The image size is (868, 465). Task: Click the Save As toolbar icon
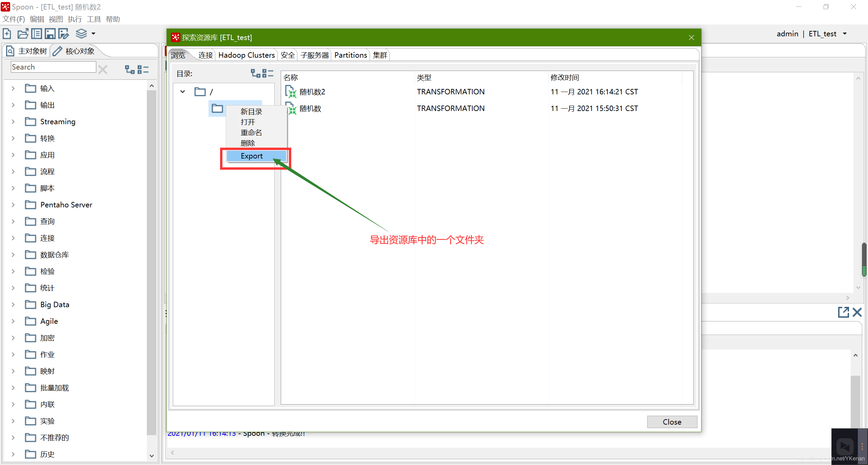pyautogui.click(x=63, y=34)
